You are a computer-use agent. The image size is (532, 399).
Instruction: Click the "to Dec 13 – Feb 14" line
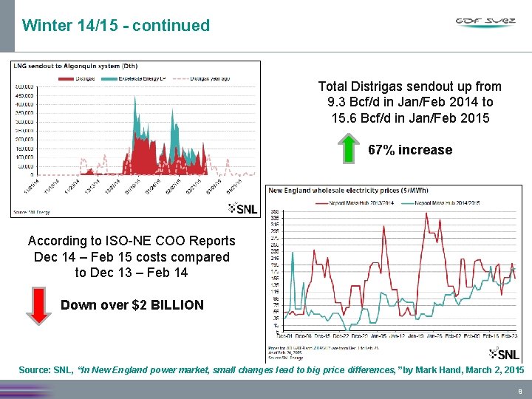click(x=132, y=273)
